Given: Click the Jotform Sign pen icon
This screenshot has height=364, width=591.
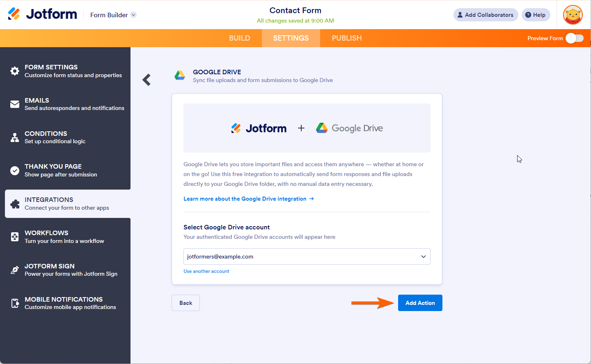Looking at the screenshot, I should (x=15, y=270).
